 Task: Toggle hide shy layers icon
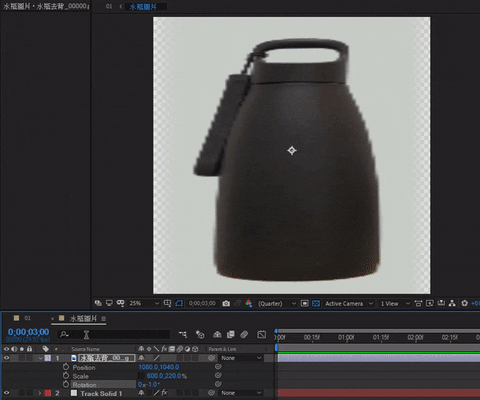tap(217, 334)
